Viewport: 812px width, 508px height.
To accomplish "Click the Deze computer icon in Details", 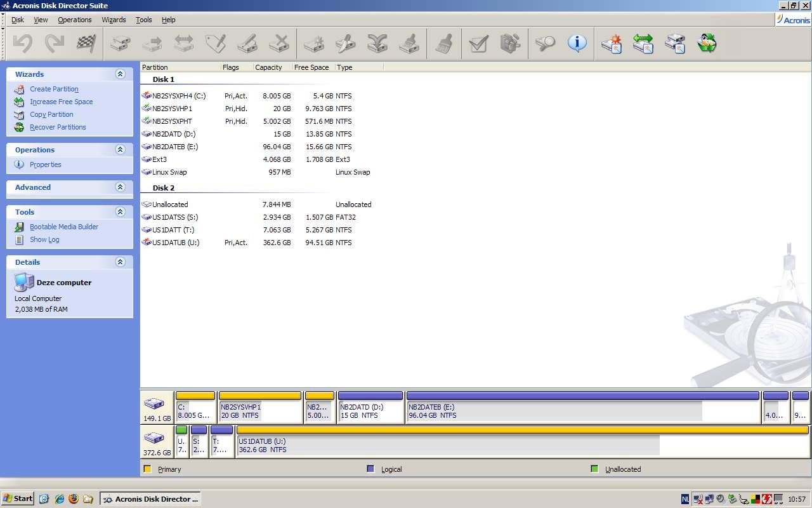I will coord(24,282).
